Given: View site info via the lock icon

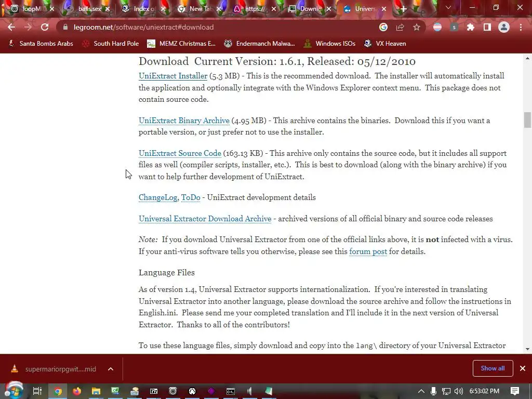Looking at the screenshot, I should click(x=65, y=27).
